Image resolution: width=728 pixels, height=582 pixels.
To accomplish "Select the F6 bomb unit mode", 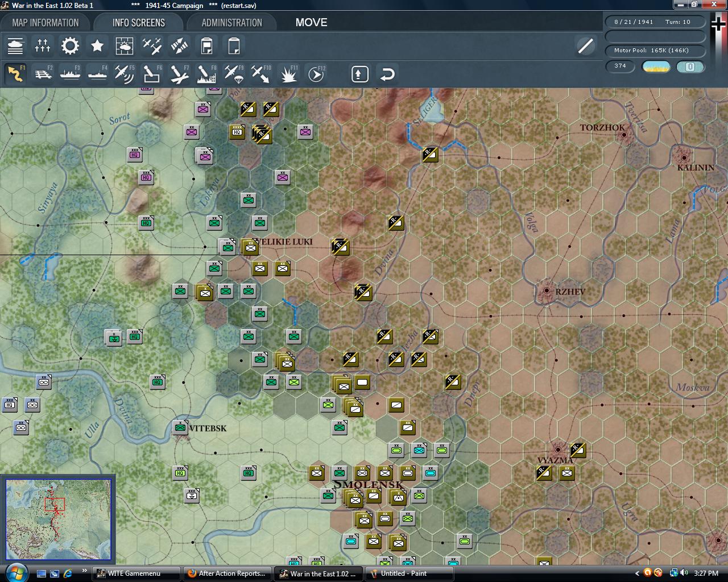I will click(152, 74).
